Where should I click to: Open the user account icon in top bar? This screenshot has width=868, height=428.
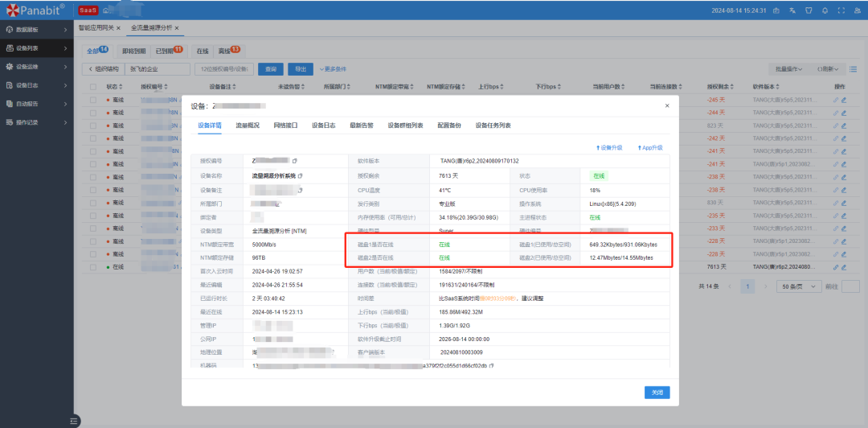[858, 10]
